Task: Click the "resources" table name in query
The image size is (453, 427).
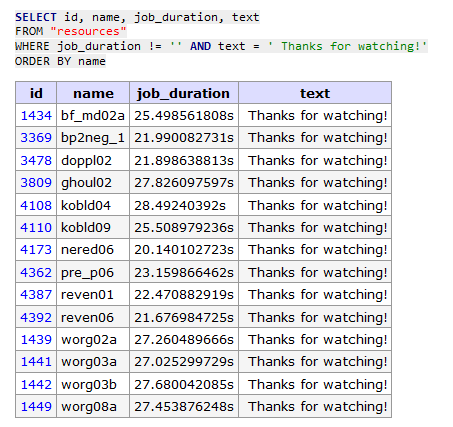Action: (x=88, y=31)
